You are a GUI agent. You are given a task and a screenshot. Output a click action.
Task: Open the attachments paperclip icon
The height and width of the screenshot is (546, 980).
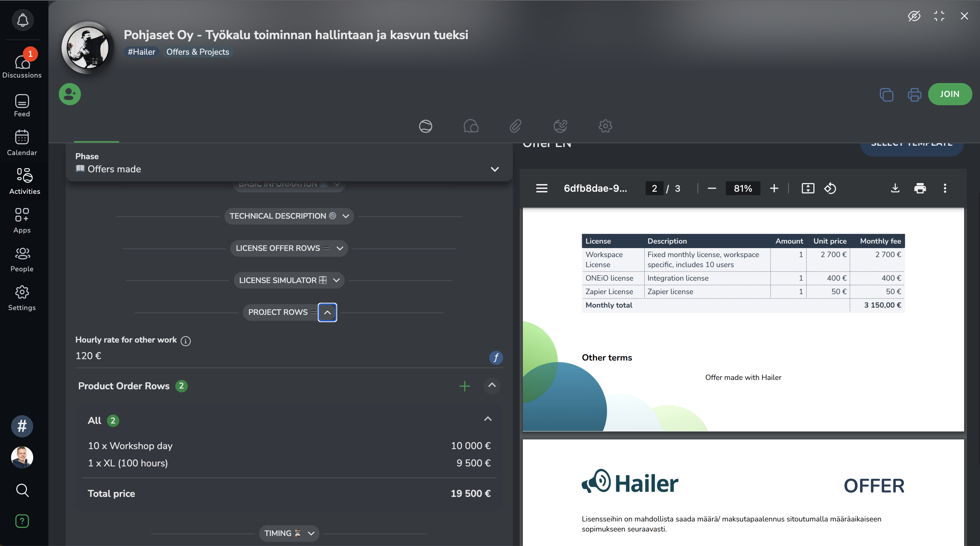515,126
